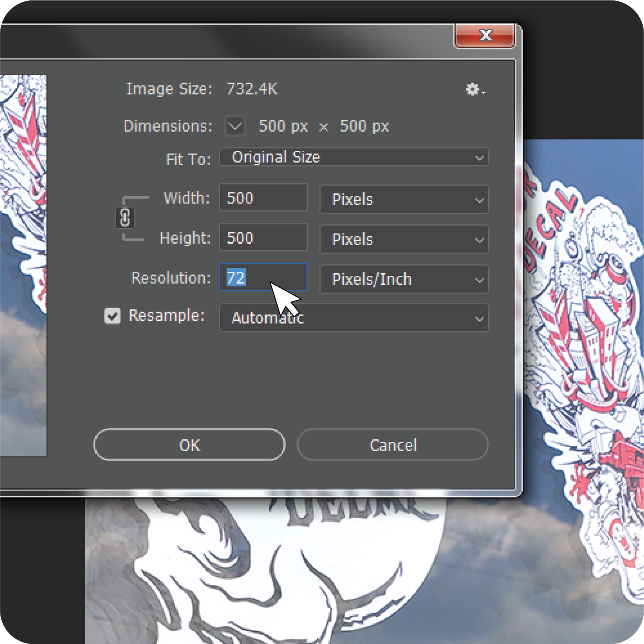Click the Resolution input field showing 72
Image resolution: width=644 pixels, height=644 pixels.
(x=264, y=277)
